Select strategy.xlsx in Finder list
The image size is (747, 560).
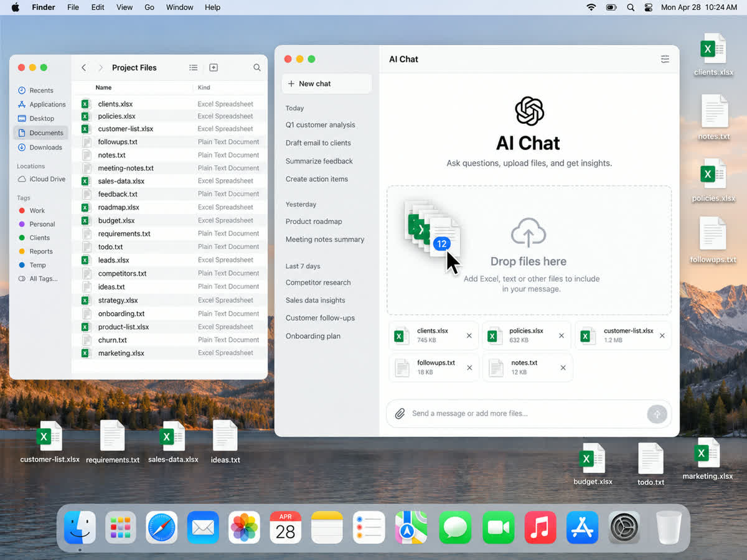[x=170, y=300]
